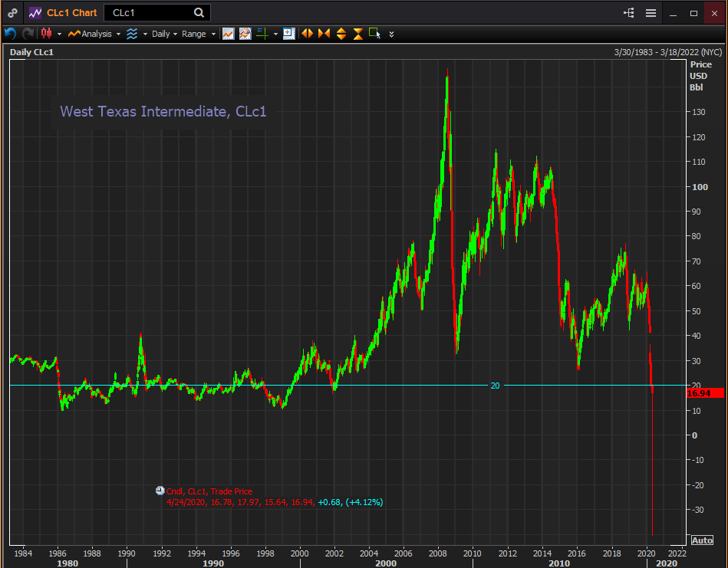Click the -30 value on price axis
The image size is (728, 568).
(x=697, y=510)
